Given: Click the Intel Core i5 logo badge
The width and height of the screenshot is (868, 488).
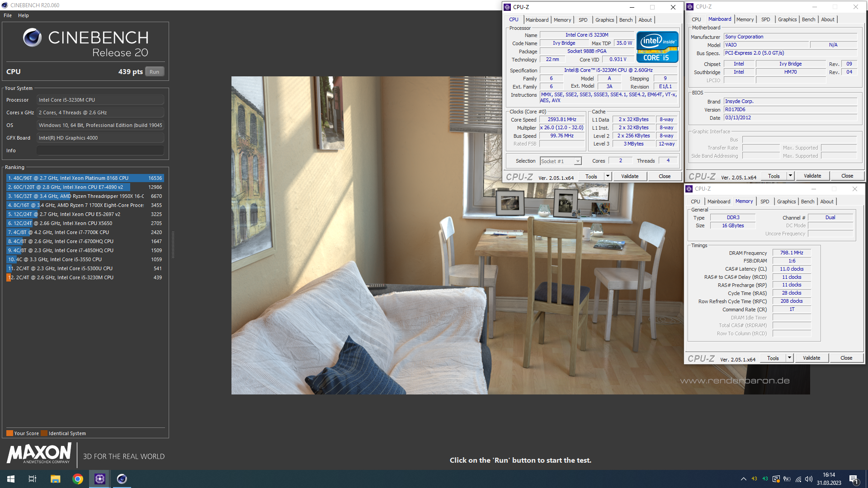Looking at the screenshot, I should (657, 47).
